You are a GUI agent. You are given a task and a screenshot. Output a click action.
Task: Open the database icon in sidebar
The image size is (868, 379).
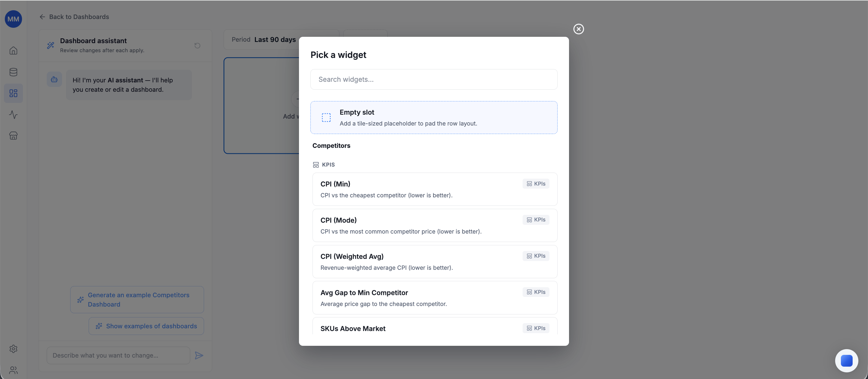point(14,72)
